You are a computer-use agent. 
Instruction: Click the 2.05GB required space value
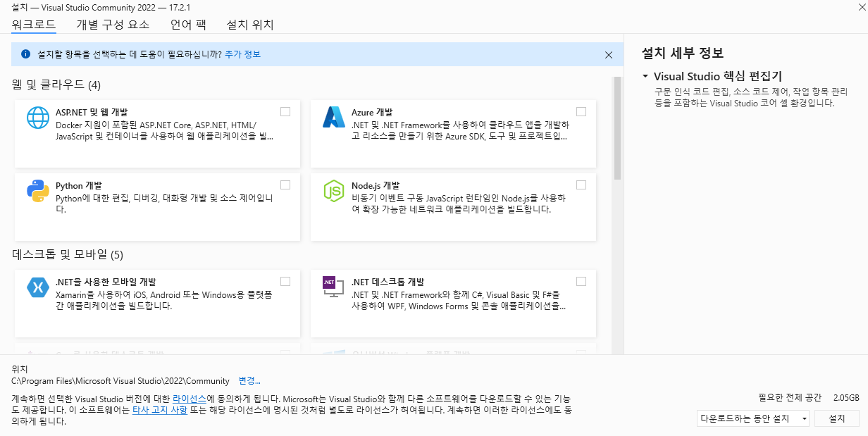845,397
